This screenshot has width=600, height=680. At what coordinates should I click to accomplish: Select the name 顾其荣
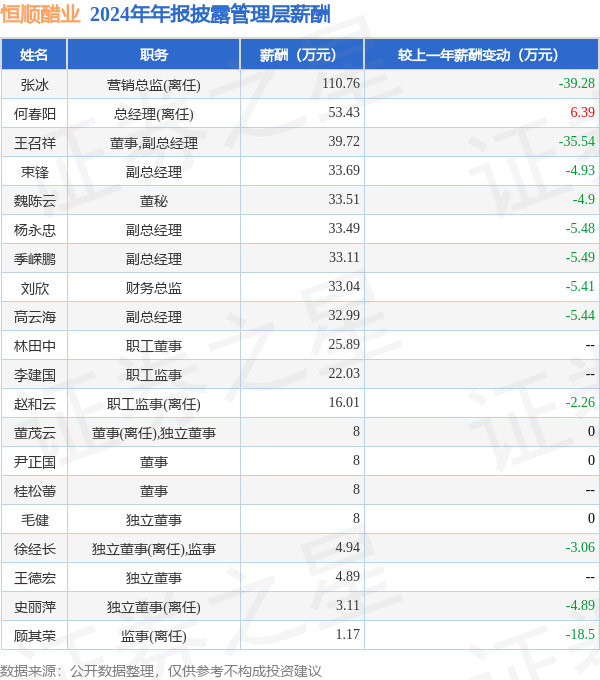pos(35,636)
